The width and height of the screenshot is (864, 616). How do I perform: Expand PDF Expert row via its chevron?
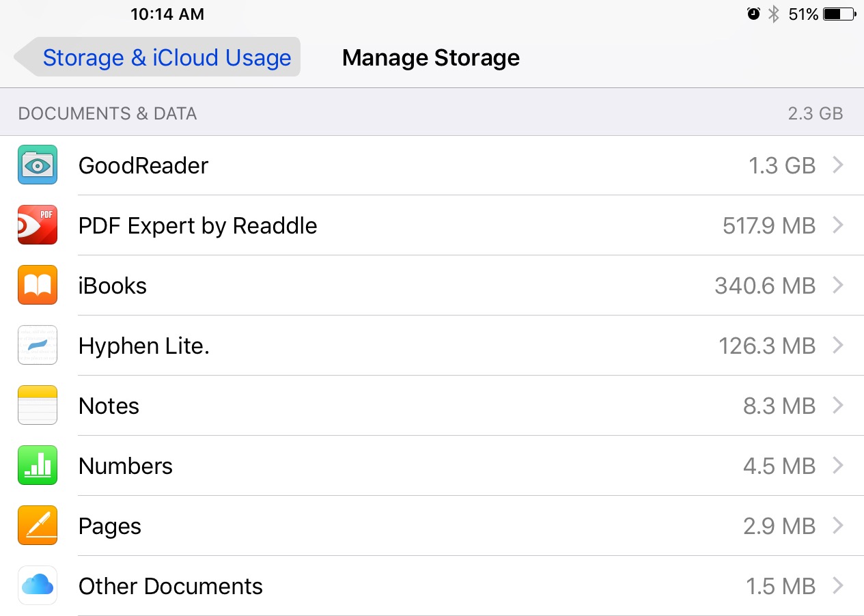[x=838, y=225]
